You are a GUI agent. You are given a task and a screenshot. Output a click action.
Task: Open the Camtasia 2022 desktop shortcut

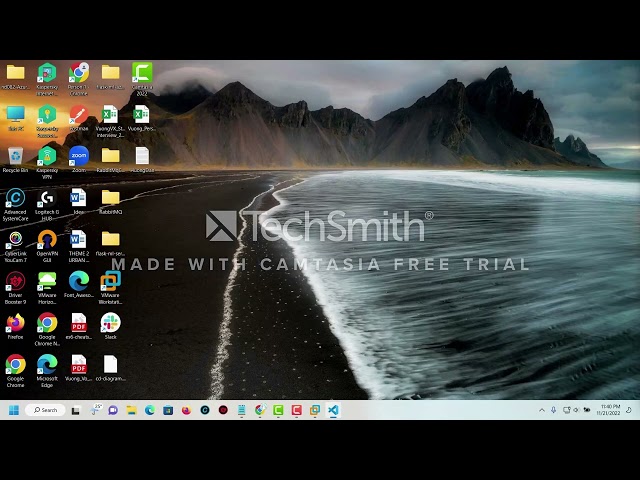pyautogui.click(x=142, y=73)
